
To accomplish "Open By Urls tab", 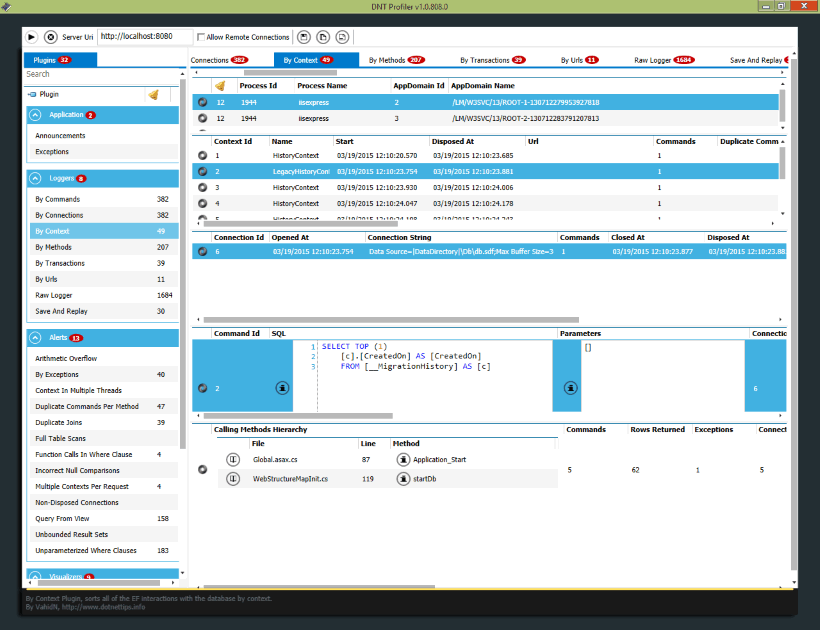I will pyautogui.click(x=579, y=60).
